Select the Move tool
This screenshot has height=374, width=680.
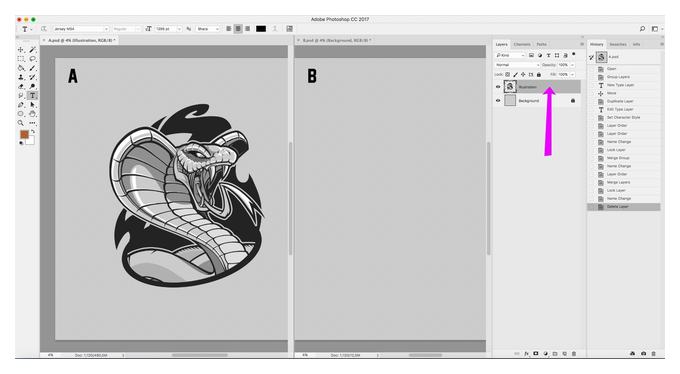tap(20, 49)
